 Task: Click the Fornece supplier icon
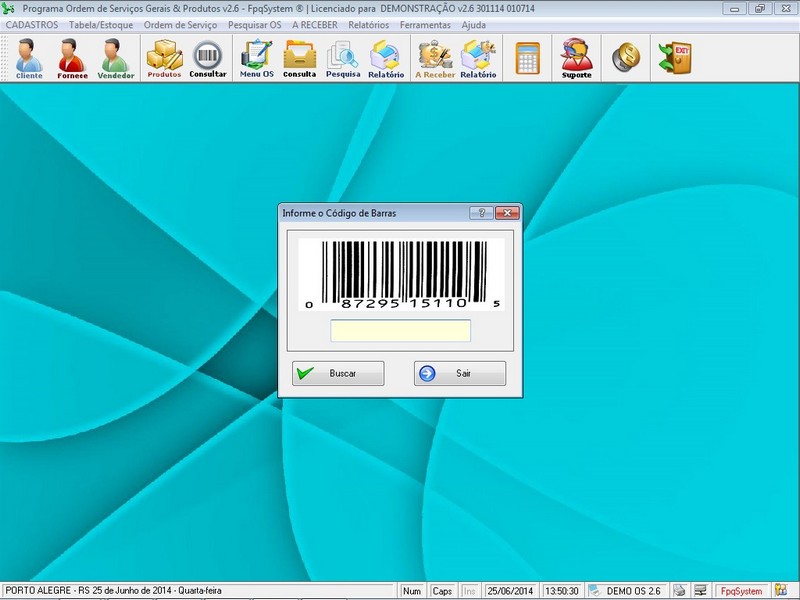point(72,58)
